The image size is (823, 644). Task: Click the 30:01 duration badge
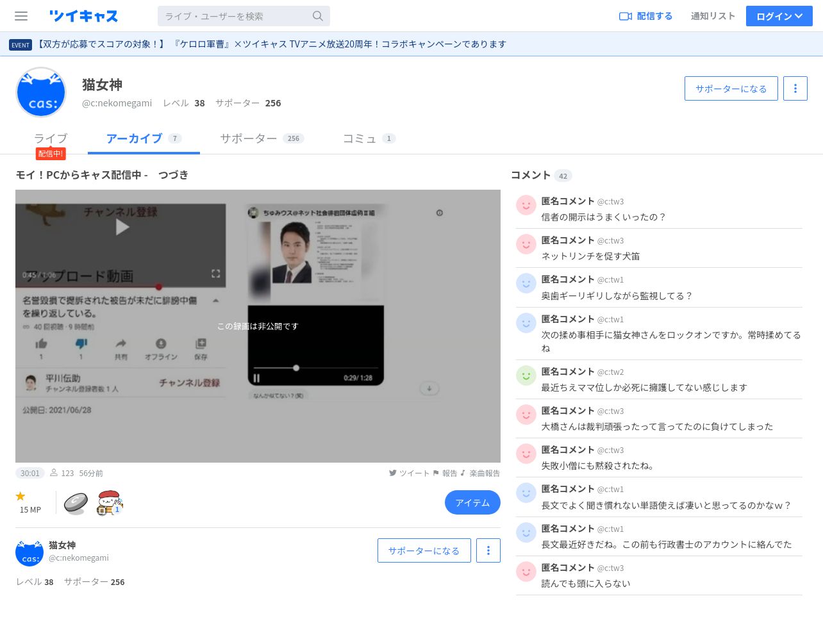coord(30,474)
